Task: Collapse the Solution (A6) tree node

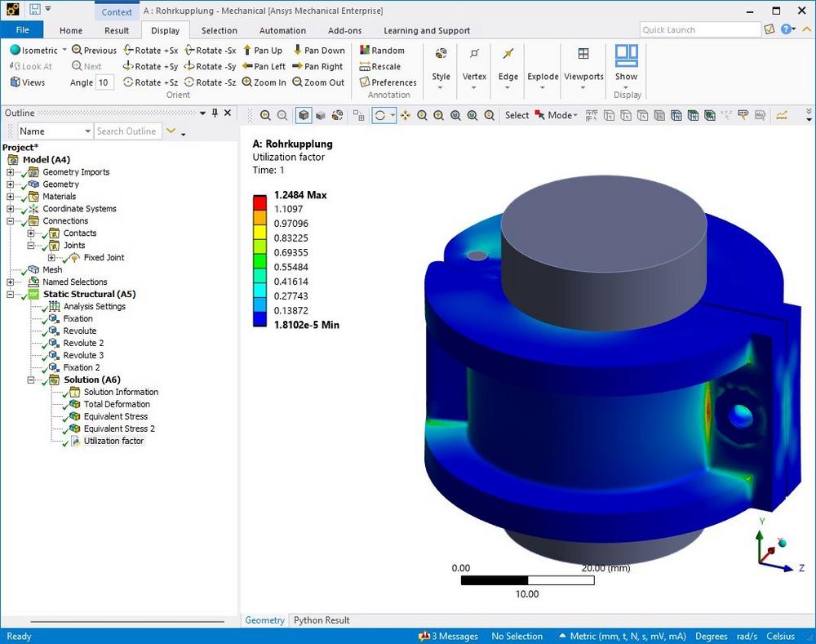Action: point(31,380)
